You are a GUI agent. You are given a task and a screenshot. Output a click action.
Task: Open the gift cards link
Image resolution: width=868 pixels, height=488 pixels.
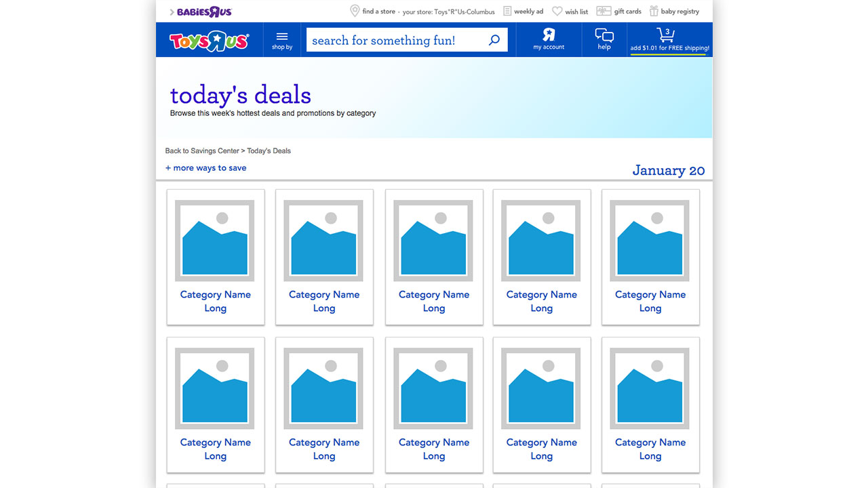(x=627, y=12)
